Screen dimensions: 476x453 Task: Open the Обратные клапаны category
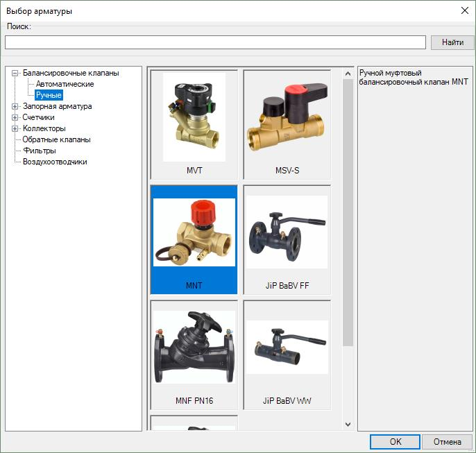(x=56, y=139)
